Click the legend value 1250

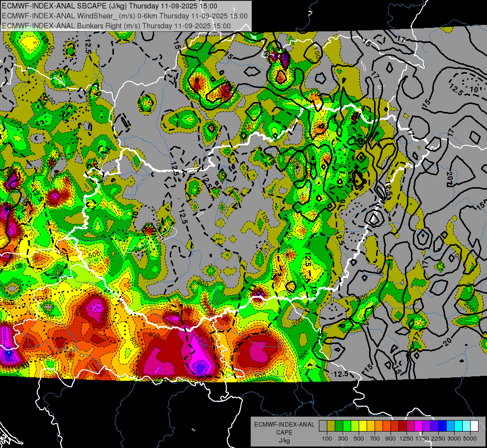coord(406,439)
